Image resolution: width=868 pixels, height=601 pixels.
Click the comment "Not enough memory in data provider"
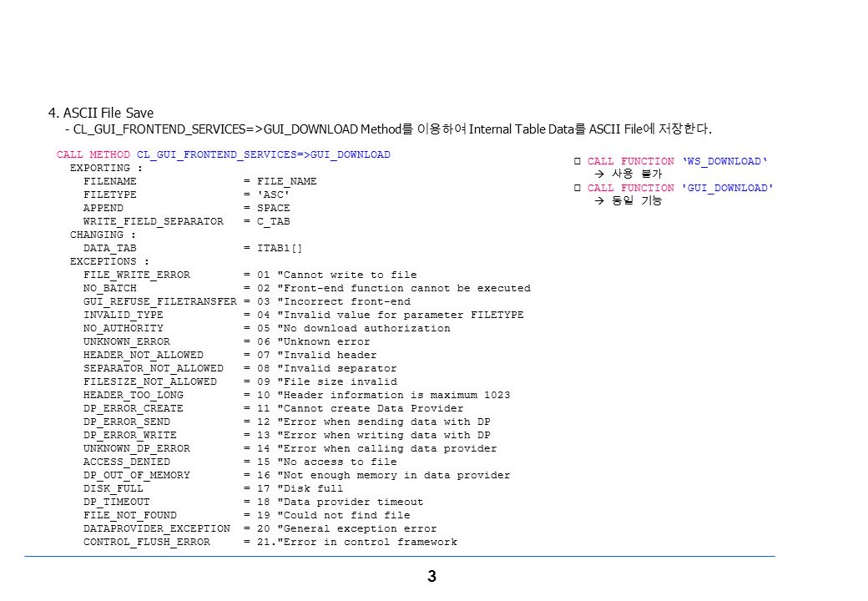(x=394, y=475)
